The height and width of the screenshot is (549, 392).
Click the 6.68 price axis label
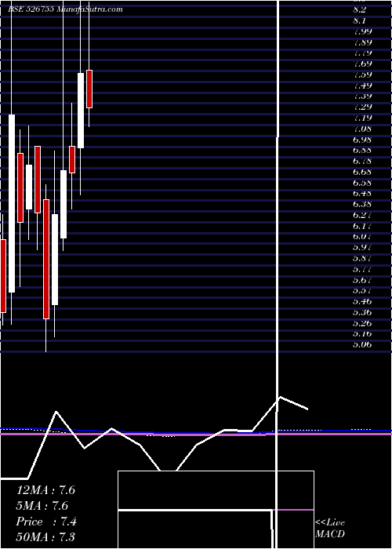point(362,172)
